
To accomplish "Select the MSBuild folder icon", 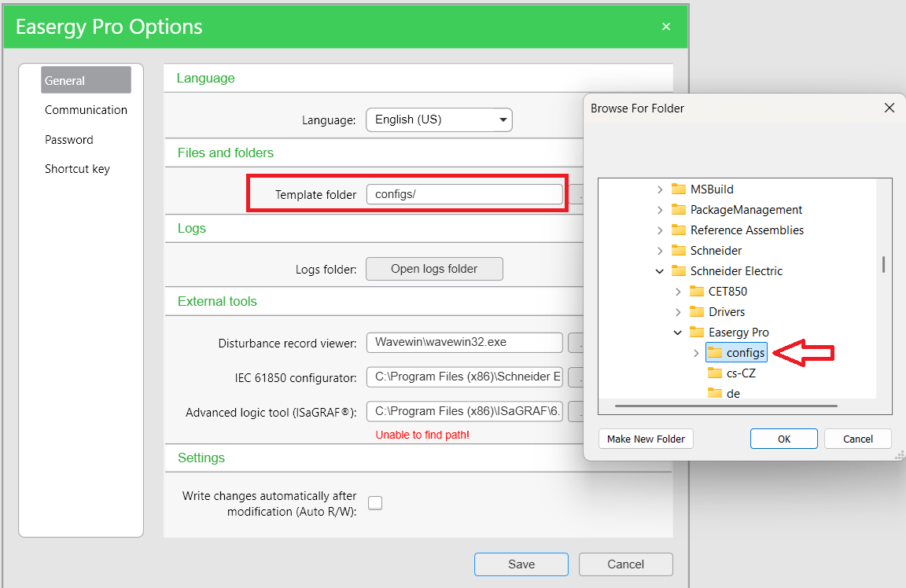I will 679,189.
